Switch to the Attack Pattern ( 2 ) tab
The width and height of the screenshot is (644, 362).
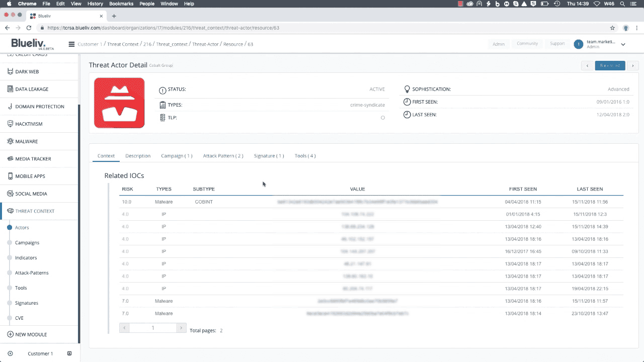click(223, 156)
